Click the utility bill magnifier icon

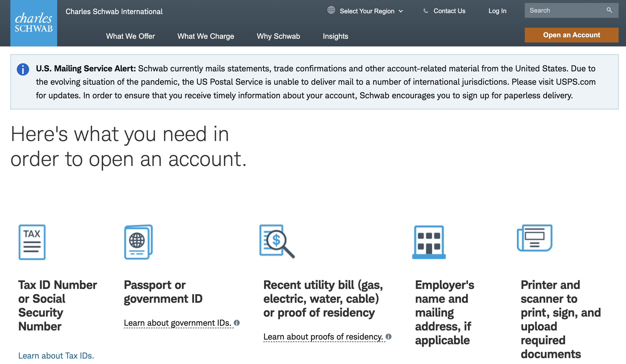click(x=277, y=241)
